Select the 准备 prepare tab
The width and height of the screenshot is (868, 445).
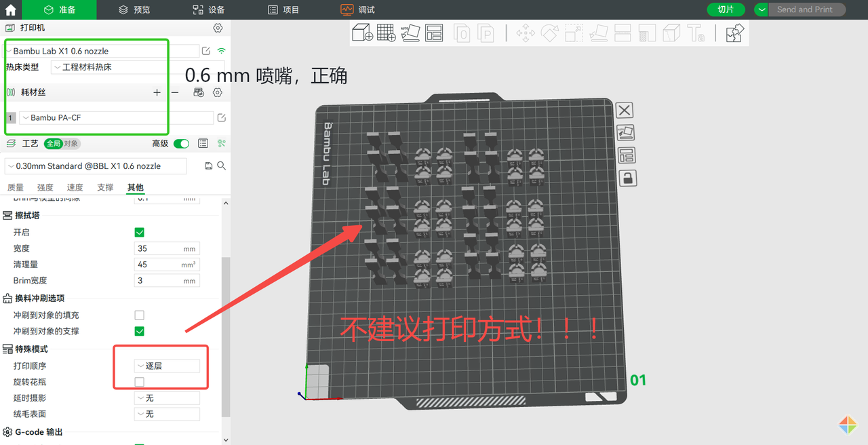pyautogui.click(x=58, y=9)
